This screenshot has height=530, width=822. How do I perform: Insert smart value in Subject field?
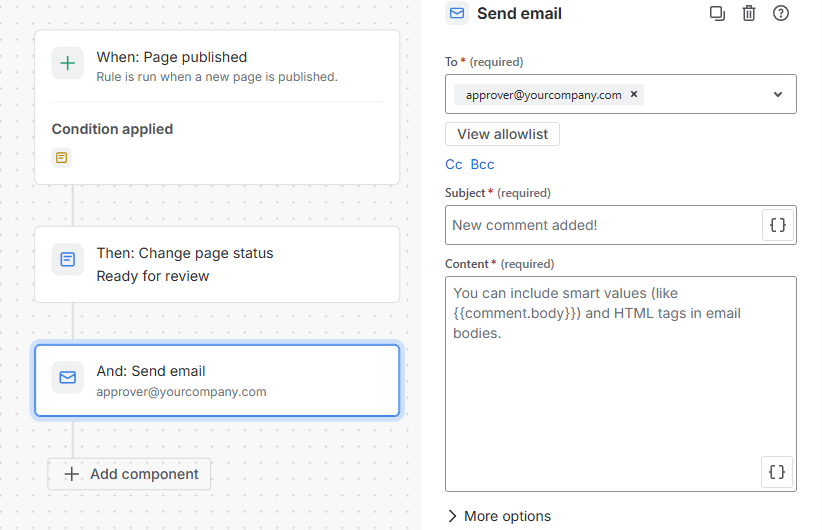(x=777, y=225)
